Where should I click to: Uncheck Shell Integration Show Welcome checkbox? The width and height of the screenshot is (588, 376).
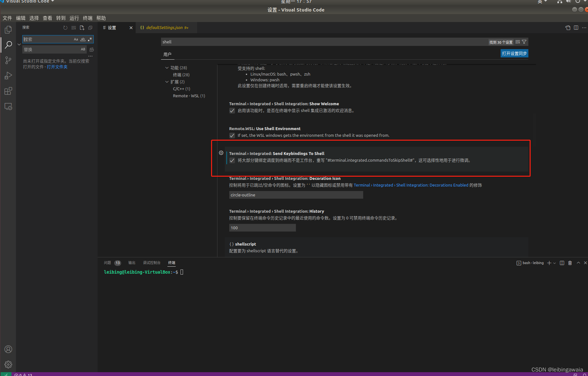point(232,111)
